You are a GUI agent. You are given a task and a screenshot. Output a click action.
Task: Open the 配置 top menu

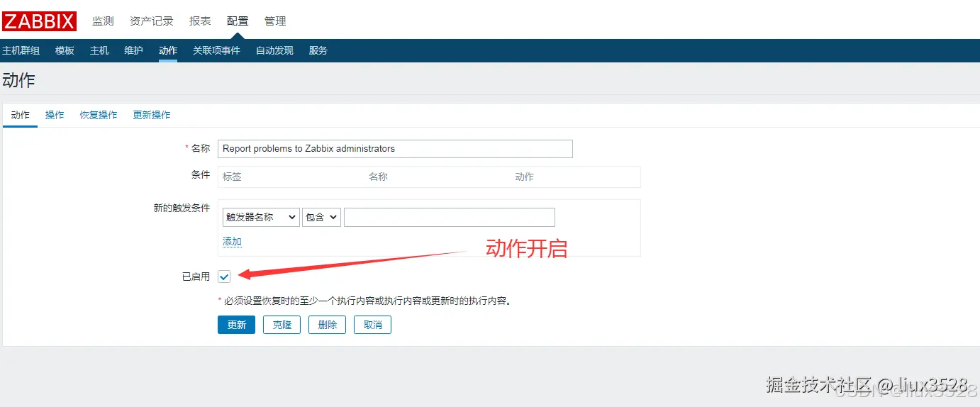238,21
